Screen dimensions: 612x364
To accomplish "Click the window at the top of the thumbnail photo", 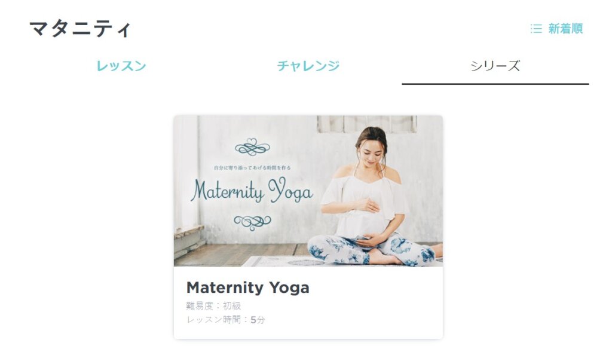I will pos(367,124).
